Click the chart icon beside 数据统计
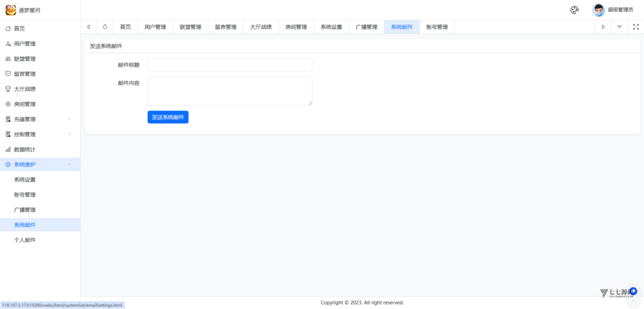 click(x=8, y=150)
